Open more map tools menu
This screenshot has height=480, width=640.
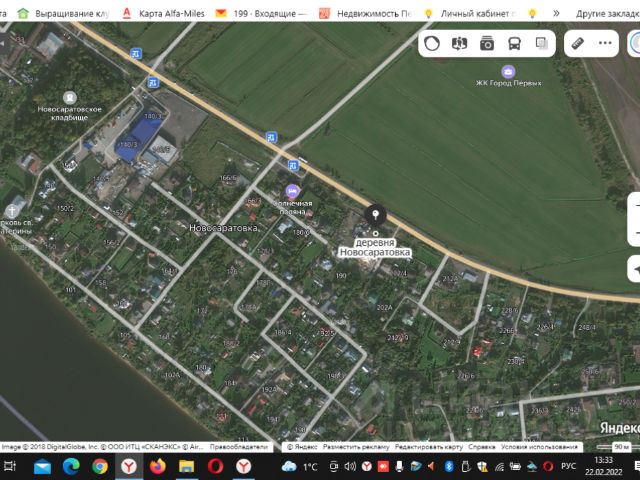click(x=605, y=44)
